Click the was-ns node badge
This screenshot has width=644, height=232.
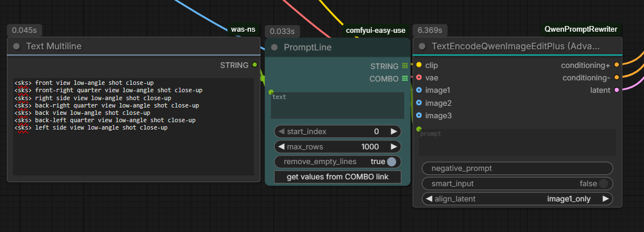pos(243,29)
